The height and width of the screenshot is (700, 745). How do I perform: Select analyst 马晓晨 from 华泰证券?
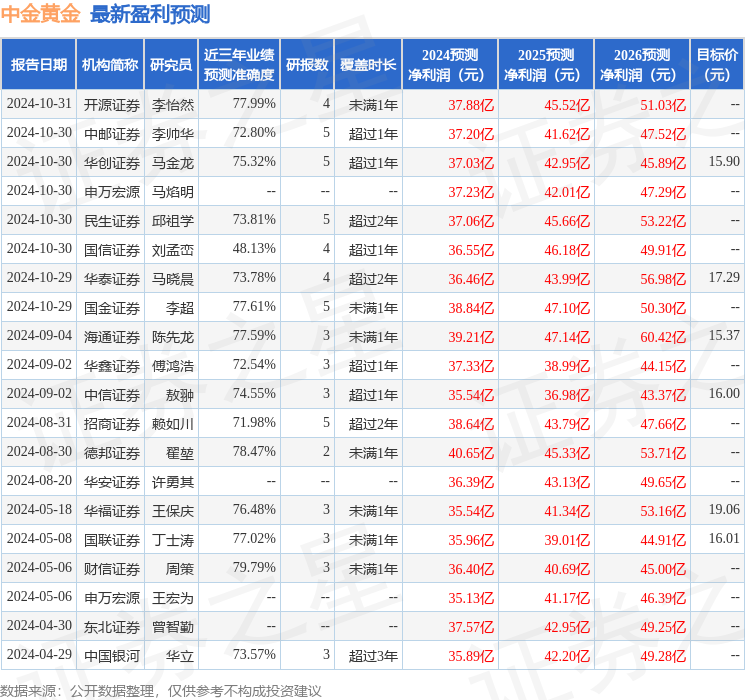[x=172, y=278]
